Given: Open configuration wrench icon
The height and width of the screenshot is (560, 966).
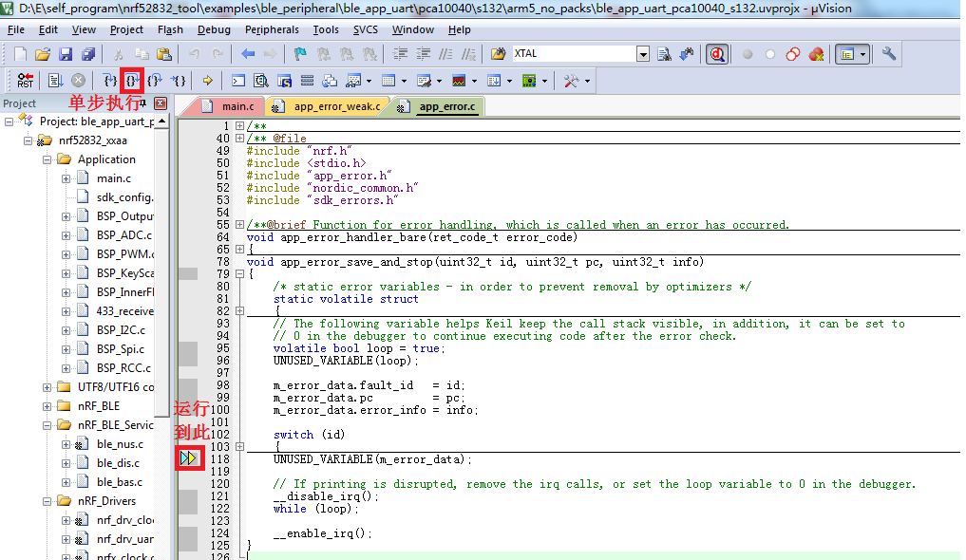Looking at the screenshot, I should pos(888,54).
